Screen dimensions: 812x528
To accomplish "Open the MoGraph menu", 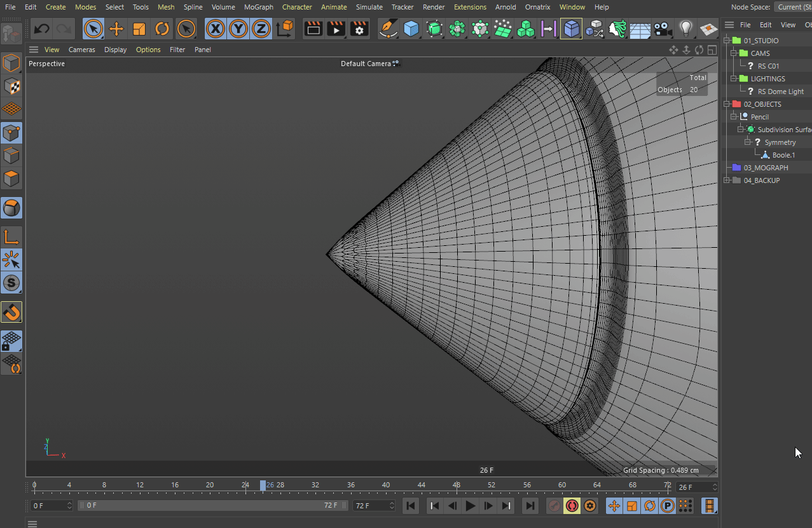I will [258, 7].
